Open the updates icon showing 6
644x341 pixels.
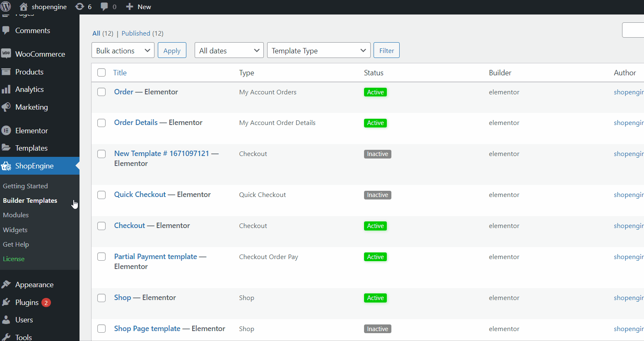tap(79, 7)
